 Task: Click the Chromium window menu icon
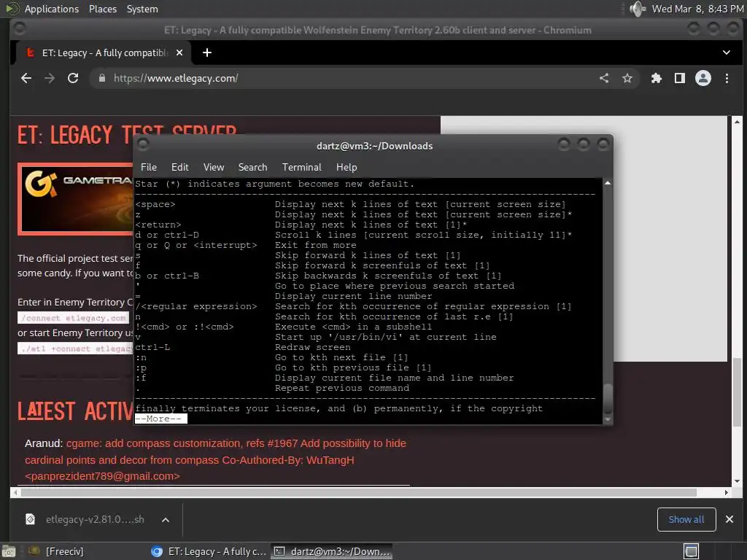(x=19, y=28)
